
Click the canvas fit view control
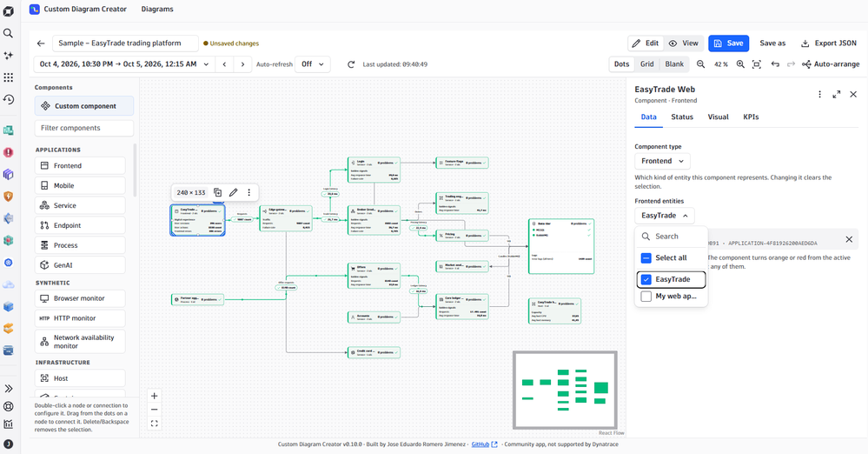point(155,424)
